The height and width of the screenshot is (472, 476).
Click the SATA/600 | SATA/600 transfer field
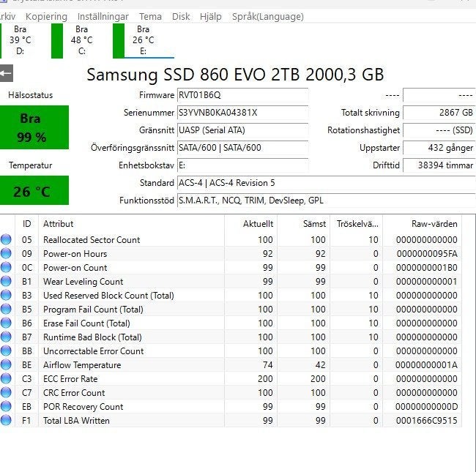242,148
